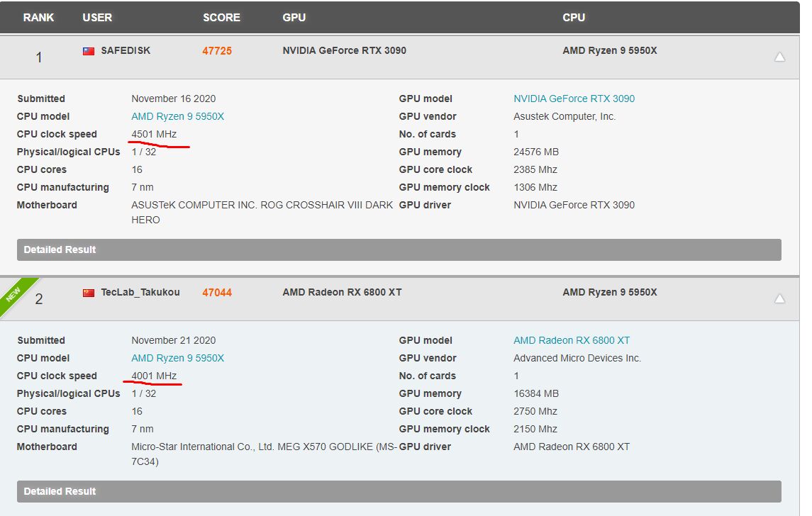812x516 pixels.
Task: Open AMD Ryzen 9 5950X link in rank 1 details
Action: click(x=177, y=116)
